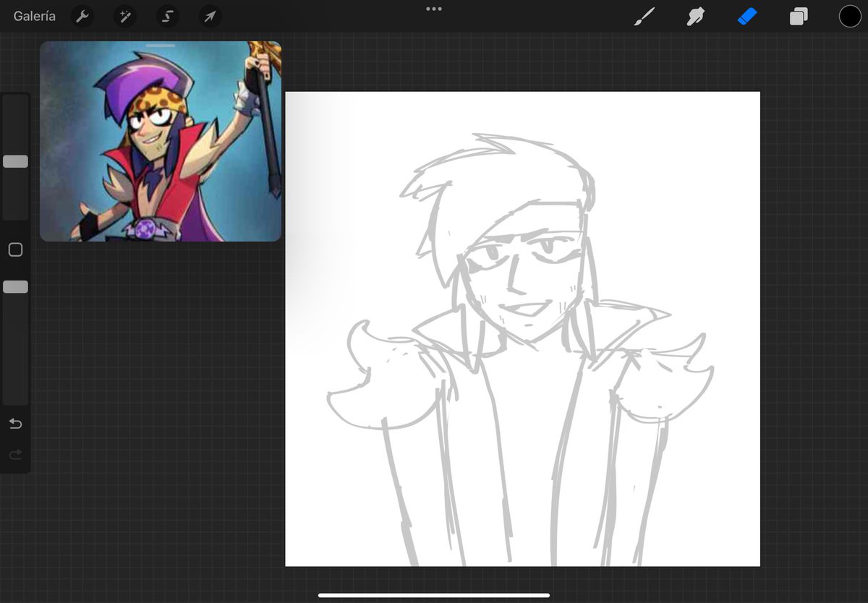
Task: Open the Actions wrench menu
Action: tap(83, 16)
